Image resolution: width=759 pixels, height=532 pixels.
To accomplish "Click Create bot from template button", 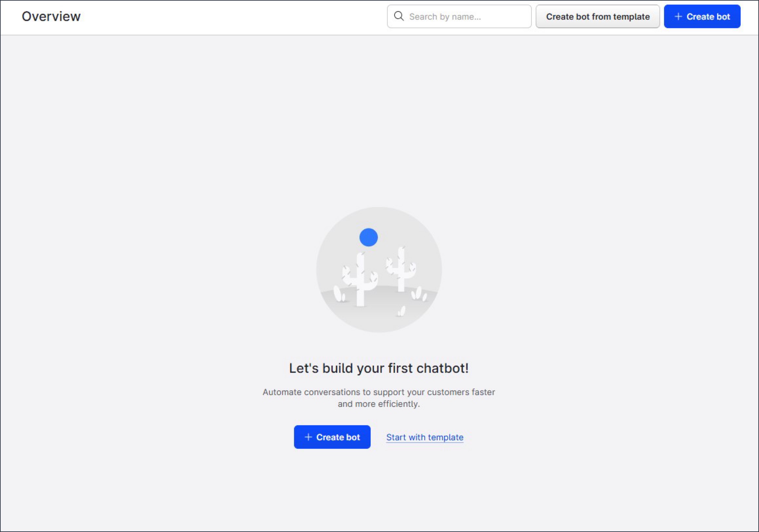I will click(597, 16).
